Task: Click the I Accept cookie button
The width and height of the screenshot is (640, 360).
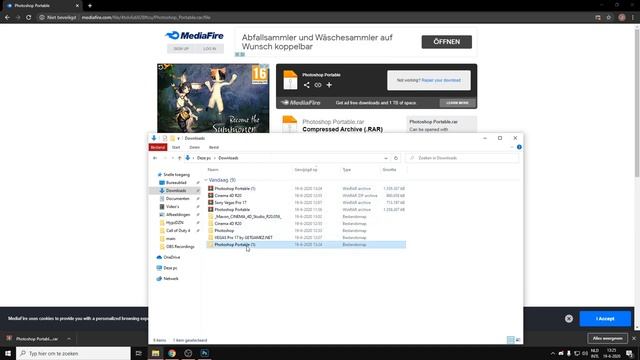Action: [605, 318]
